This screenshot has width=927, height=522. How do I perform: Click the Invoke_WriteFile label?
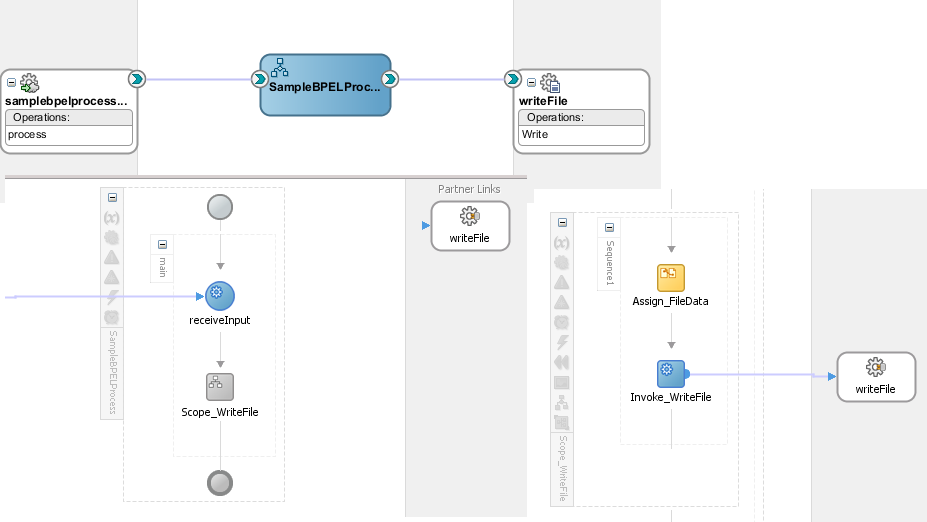pos(670,397)
